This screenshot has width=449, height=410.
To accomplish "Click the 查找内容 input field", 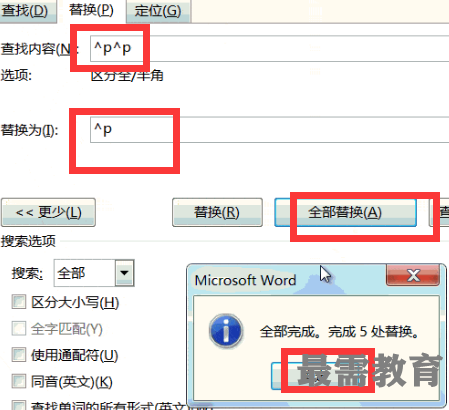I will [x=269, y=49].
